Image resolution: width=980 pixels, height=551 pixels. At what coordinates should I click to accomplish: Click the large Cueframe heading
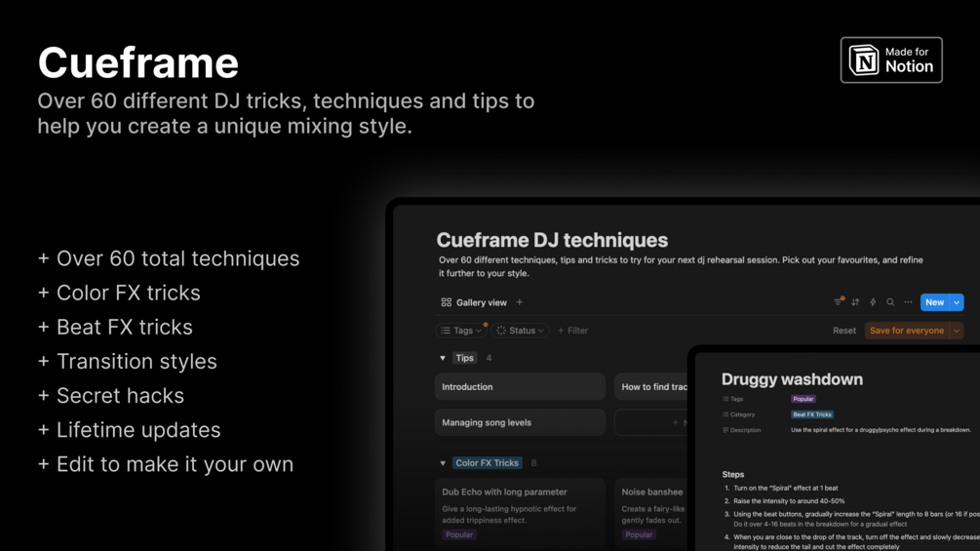coord(138,62)
